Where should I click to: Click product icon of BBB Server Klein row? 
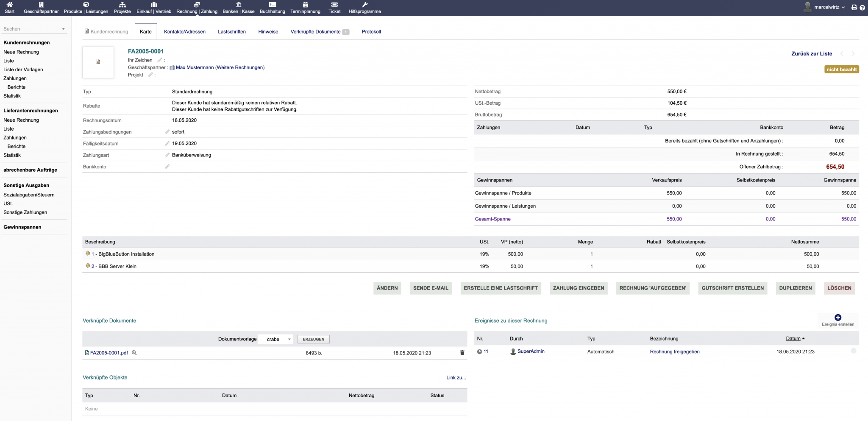pos(88,266)
